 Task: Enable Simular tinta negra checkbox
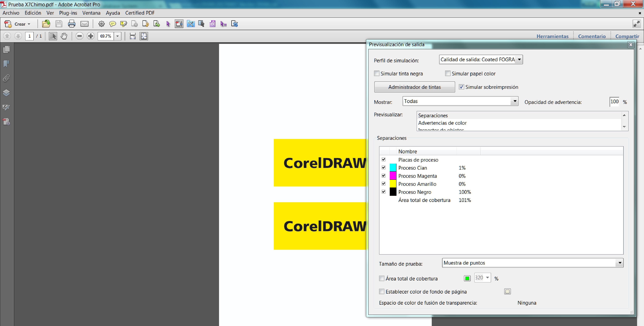[376, 74]
